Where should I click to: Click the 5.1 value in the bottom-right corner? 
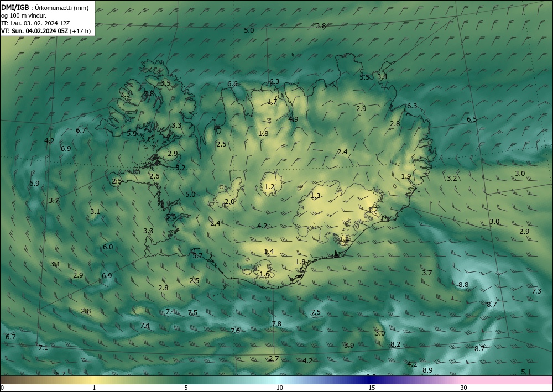point(526,372)
